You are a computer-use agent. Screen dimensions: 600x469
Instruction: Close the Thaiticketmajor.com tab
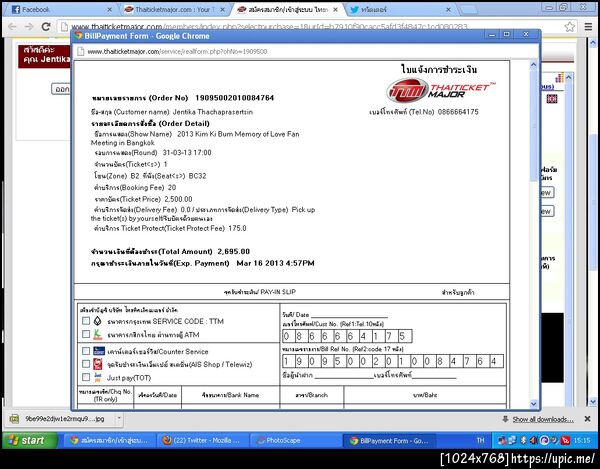coord(222,10)
